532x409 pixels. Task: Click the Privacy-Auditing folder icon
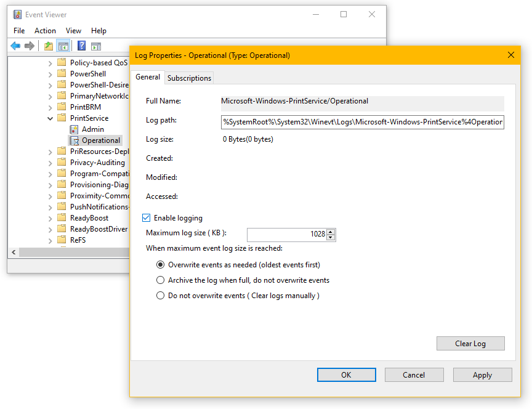point(62,162)
